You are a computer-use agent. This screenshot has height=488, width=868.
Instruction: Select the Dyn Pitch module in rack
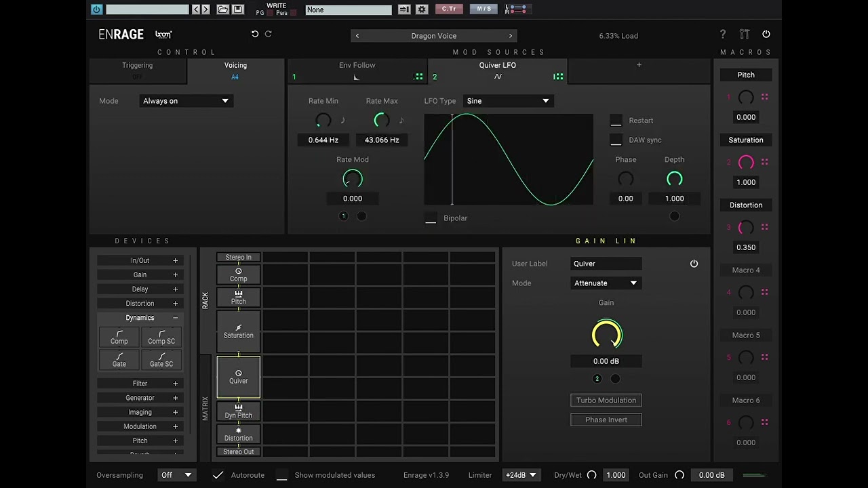coord(239,411)
